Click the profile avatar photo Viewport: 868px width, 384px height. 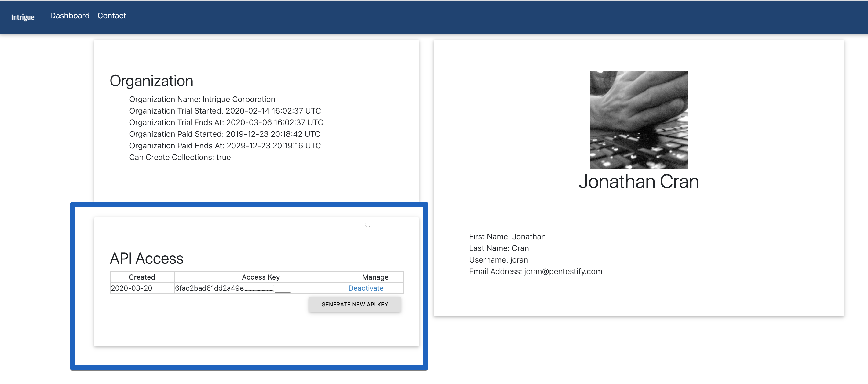click(x=639, y=120)
